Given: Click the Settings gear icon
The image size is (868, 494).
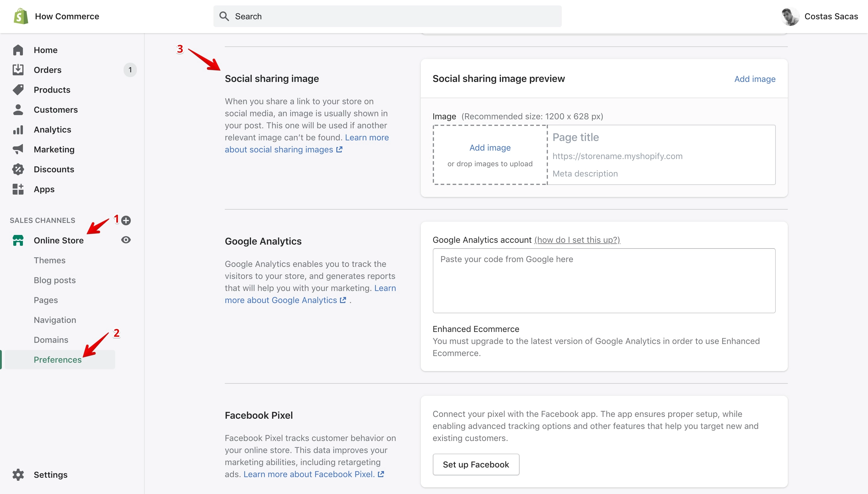Looking at the screenshot, I should [18, 475].
